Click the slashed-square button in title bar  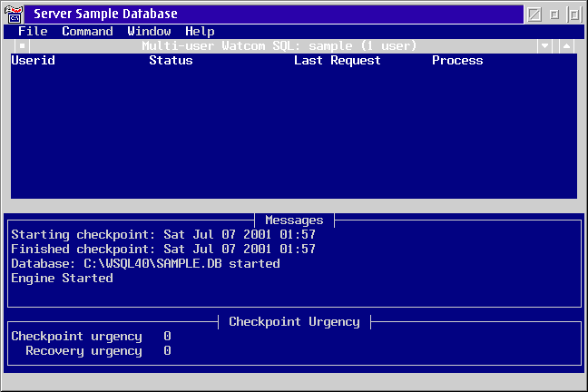[x=534, y=15]
